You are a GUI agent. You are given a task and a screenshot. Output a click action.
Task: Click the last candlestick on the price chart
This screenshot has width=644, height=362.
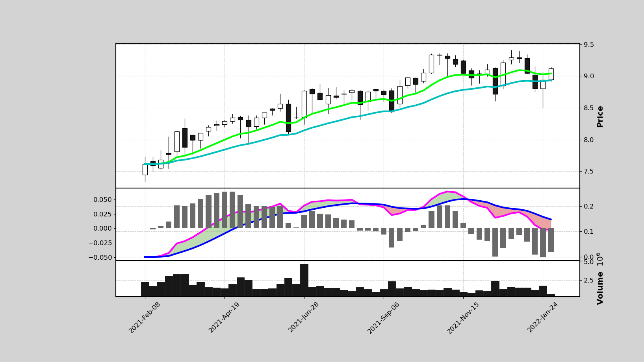pos(551,74)
